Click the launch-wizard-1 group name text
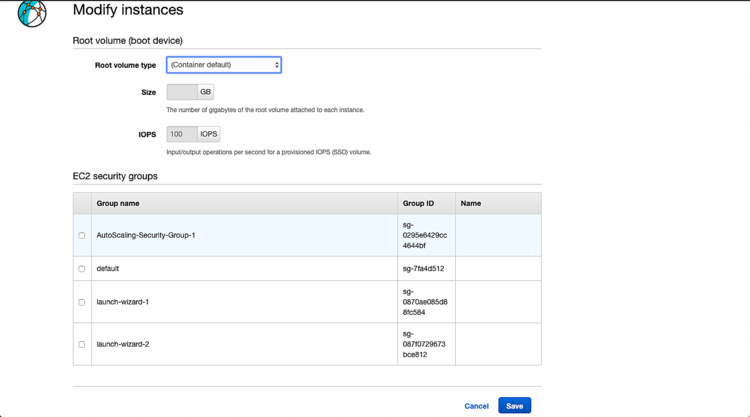This screenshot has height=417, width=750. (123, 302)
